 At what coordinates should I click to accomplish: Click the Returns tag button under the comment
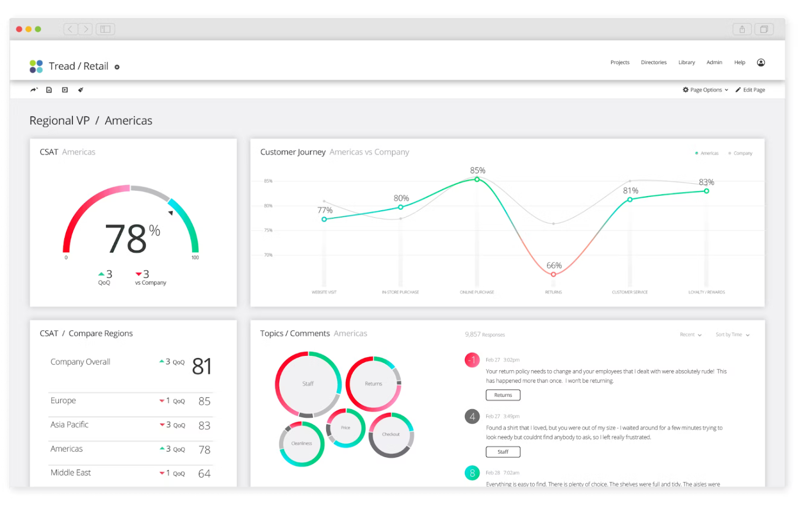click(x=503, y=395)
